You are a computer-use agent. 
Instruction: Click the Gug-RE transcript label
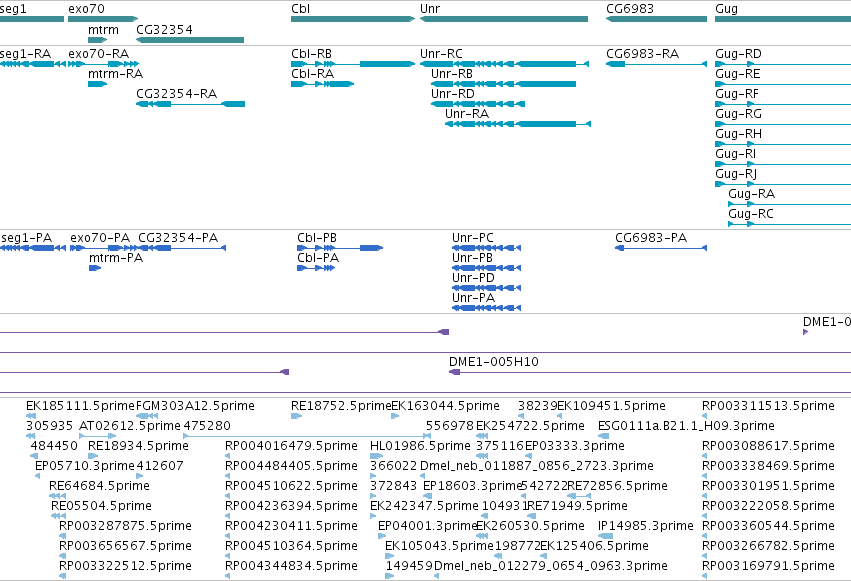(738, 74)
